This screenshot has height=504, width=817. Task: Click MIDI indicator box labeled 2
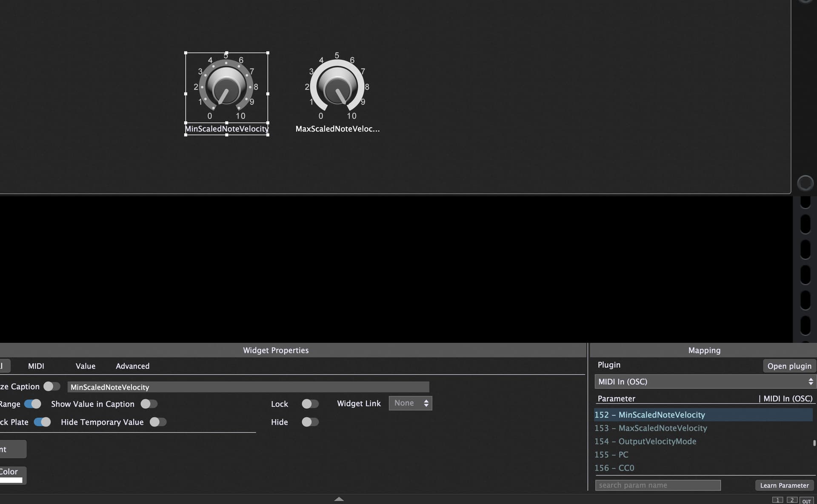(x=792, y=500)
